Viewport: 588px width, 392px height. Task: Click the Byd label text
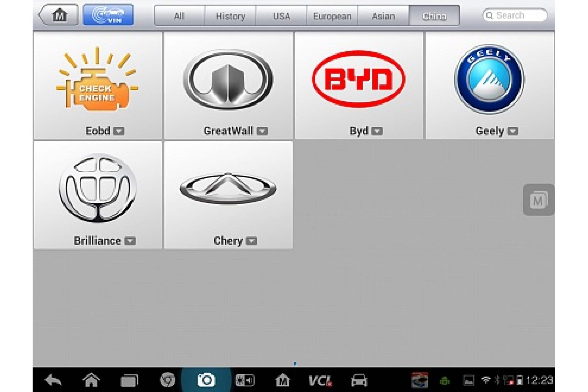pos(359,132)
